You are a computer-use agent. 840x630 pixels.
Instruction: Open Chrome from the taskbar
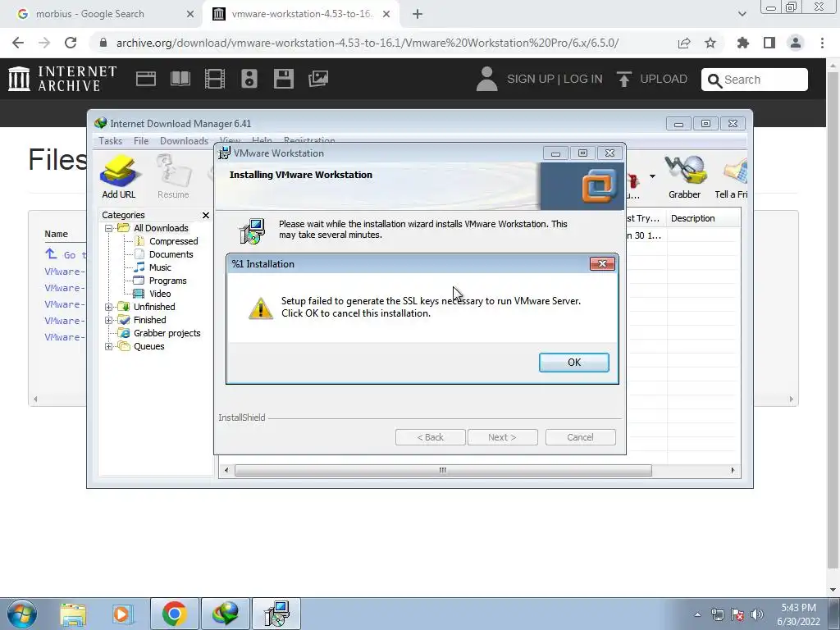click(174, 614)
